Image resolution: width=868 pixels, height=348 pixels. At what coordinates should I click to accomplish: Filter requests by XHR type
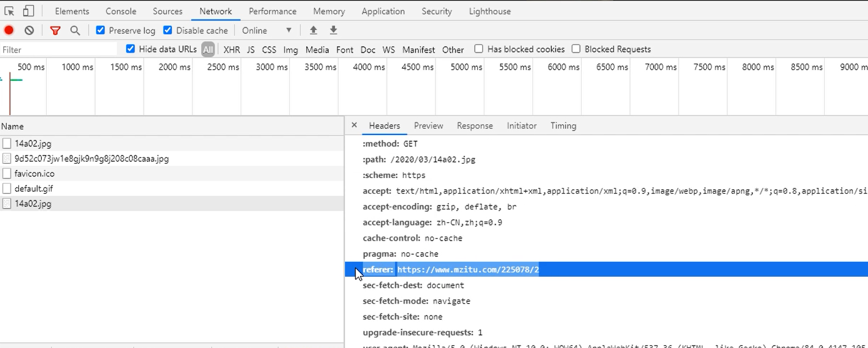(x=231, y=49)
